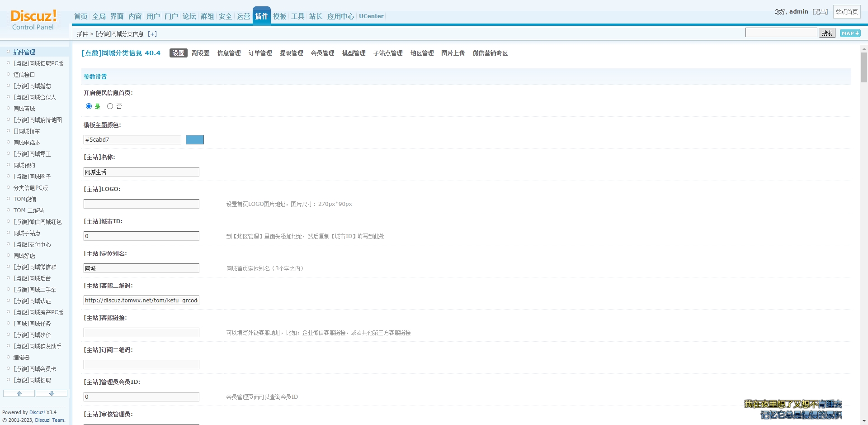Select 是 for 开启便民信息首页

click(x=89, y=106)
